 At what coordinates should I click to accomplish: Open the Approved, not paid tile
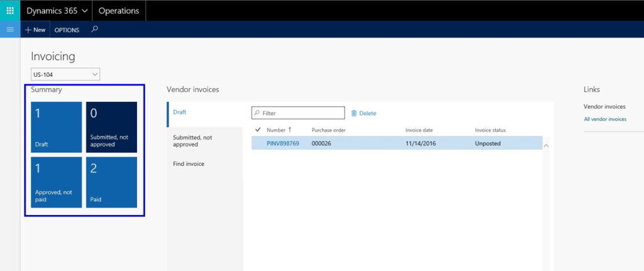click(x=57, y=182)
